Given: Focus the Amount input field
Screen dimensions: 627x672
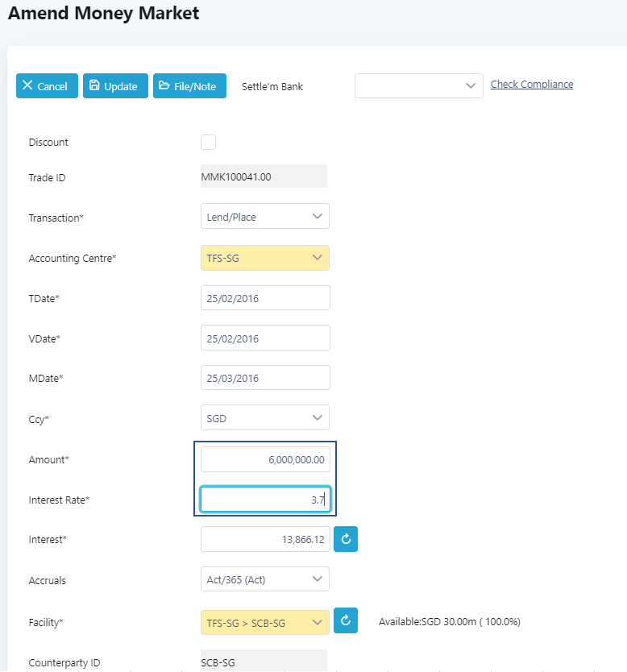Looking at the screenshot, I should (x=264, y=459).
